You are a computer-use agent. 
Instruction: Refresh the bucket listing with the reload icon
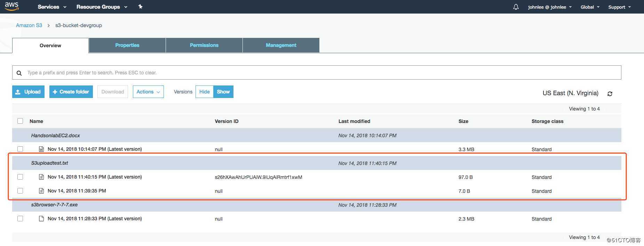[610, 94]
